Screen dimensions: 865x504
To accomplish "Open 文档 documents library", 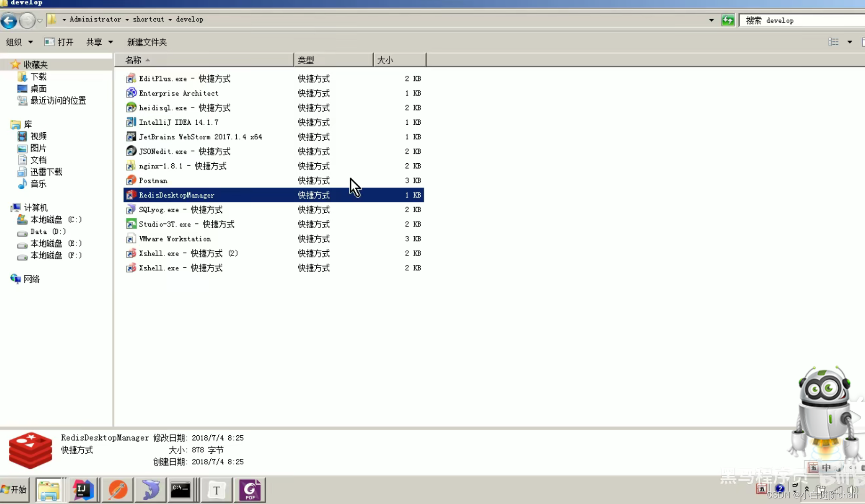I will pos(38,160).
